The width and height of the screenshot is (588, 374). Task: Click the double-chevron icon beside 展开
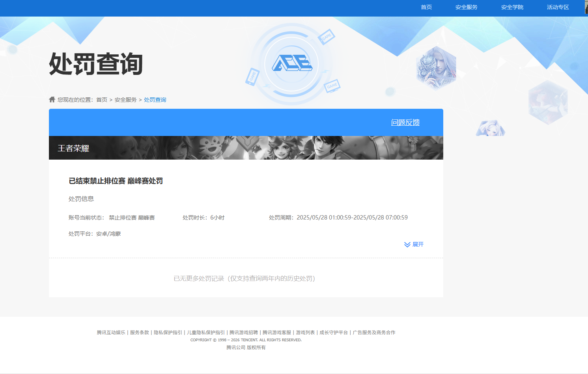click(407, 245)
